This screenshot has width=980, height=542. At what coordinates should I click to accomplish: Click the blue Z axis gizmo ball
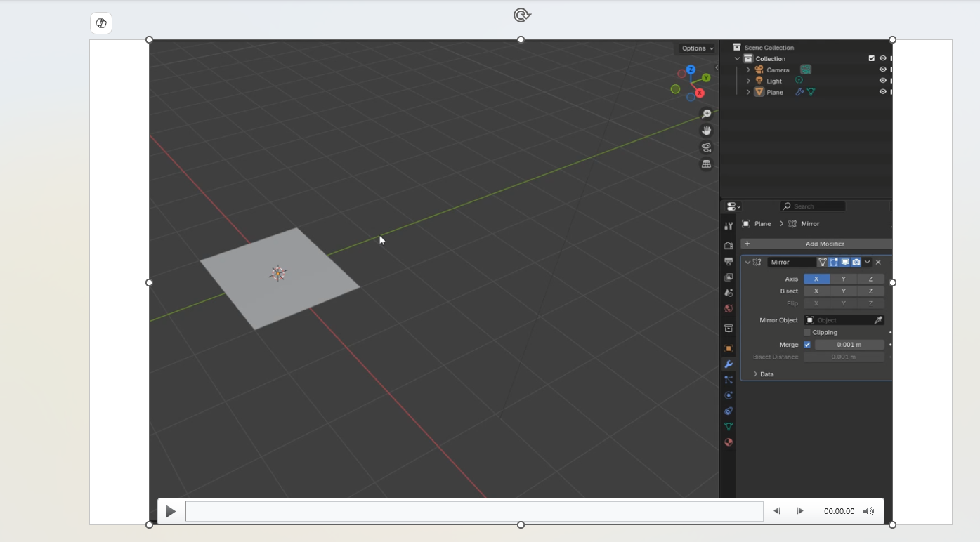pos(691,70)
